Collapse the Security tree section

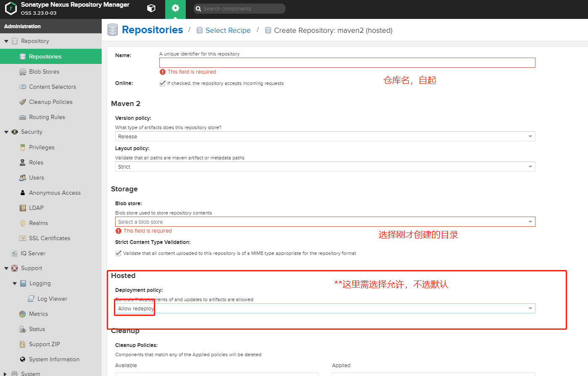[6, 132]
